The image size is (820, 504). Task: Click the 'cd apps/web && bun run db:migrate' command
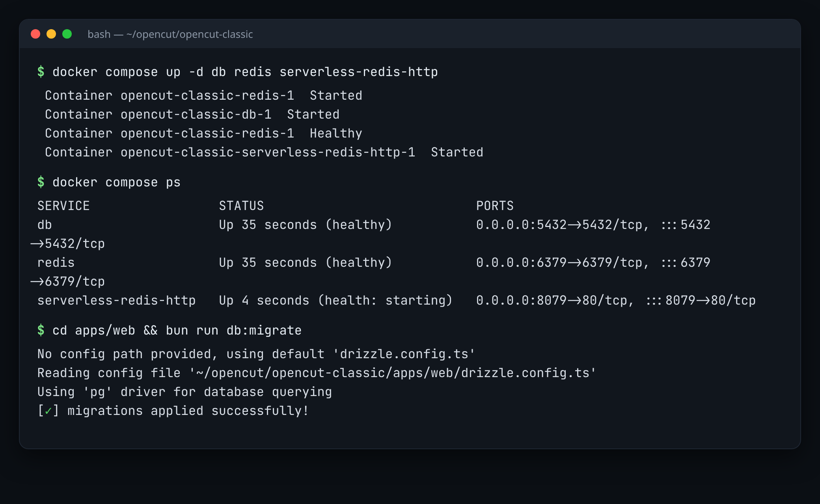pyautogui.click(x=177, y=330)
